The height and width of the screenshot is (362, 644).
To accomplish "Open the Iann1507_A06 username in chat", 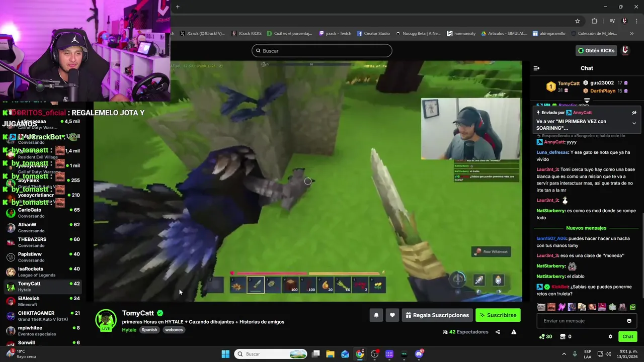I will point(551,238).
